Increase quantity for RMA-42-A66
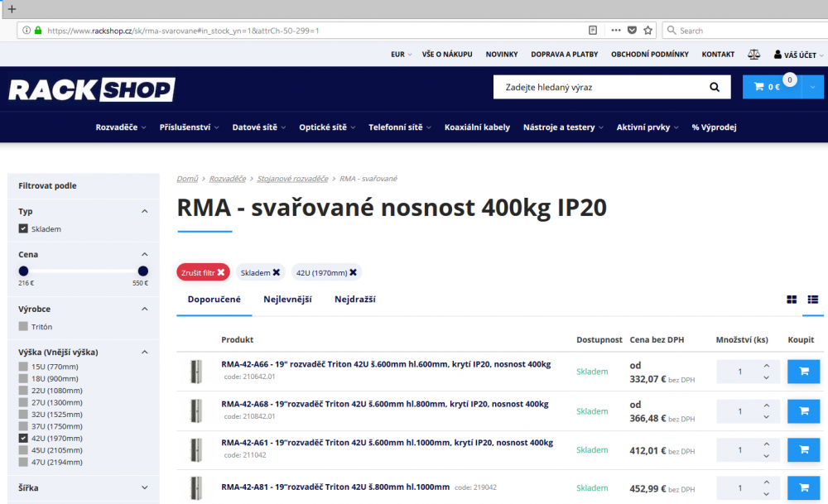This screenshot has height=504, width=828. pos(766,366)
